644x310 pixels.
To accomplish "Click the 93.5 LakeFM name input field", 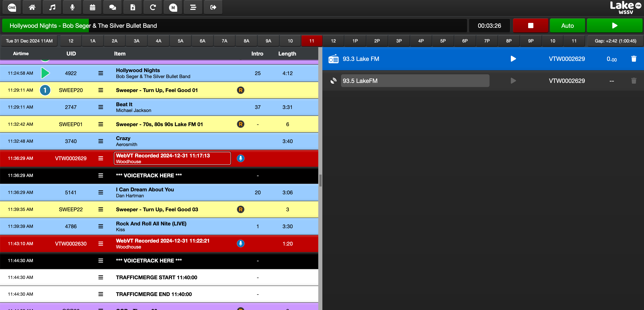I will click(415, 81).
